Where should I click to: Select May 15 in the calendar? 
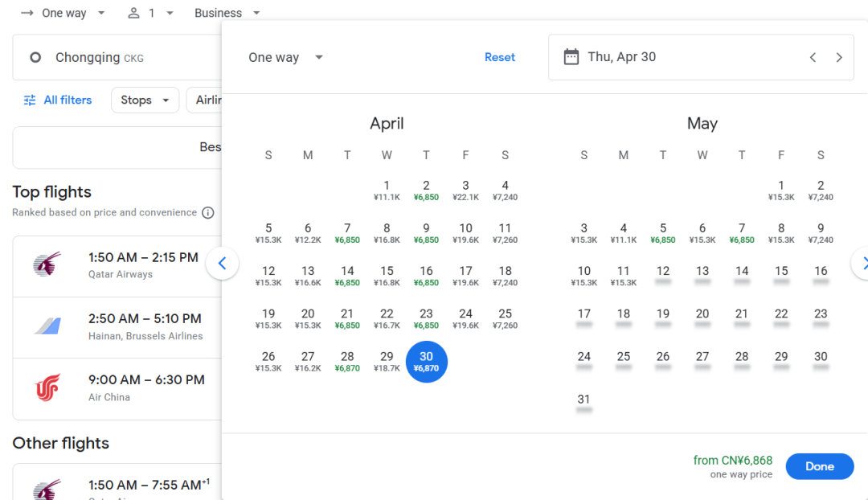(x=781, y=276)
